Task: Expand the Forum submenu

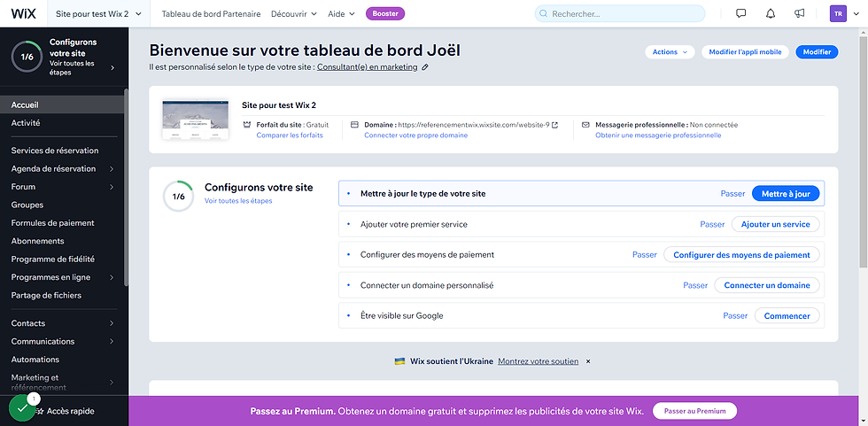Action: (x=112, y=187)
